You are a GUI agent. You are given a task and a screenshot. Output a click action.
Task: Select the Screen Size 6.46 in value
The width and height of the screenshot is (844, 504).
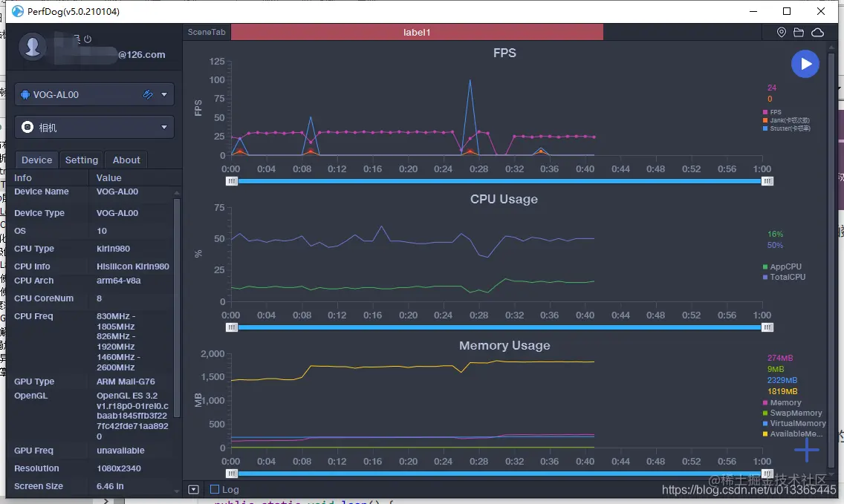coord(111,485)
